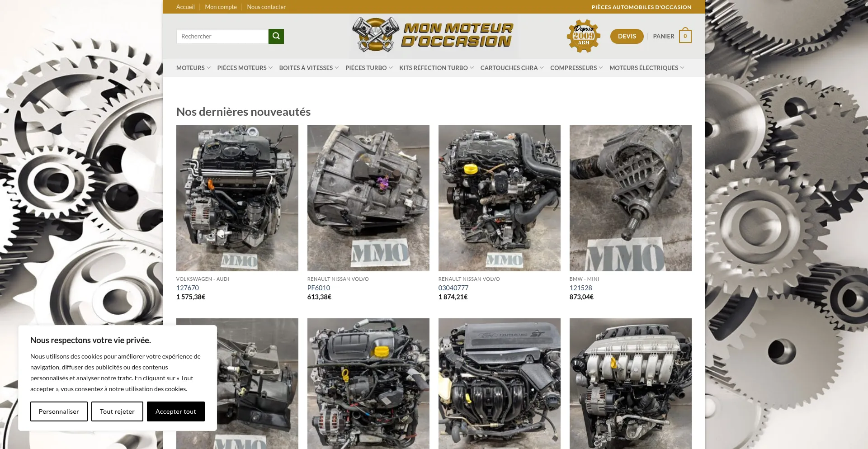Click the price 613,38€
This screenshot has width=868, height=449.
tap(319, 297)
